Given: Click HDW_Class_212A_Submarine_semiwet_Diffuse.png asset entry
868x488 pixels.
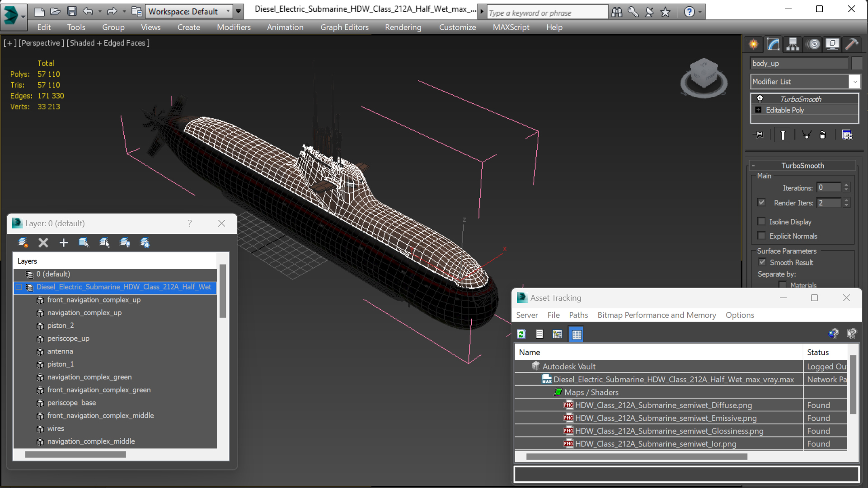Looking at the screenshot, I should pos(663,405).
